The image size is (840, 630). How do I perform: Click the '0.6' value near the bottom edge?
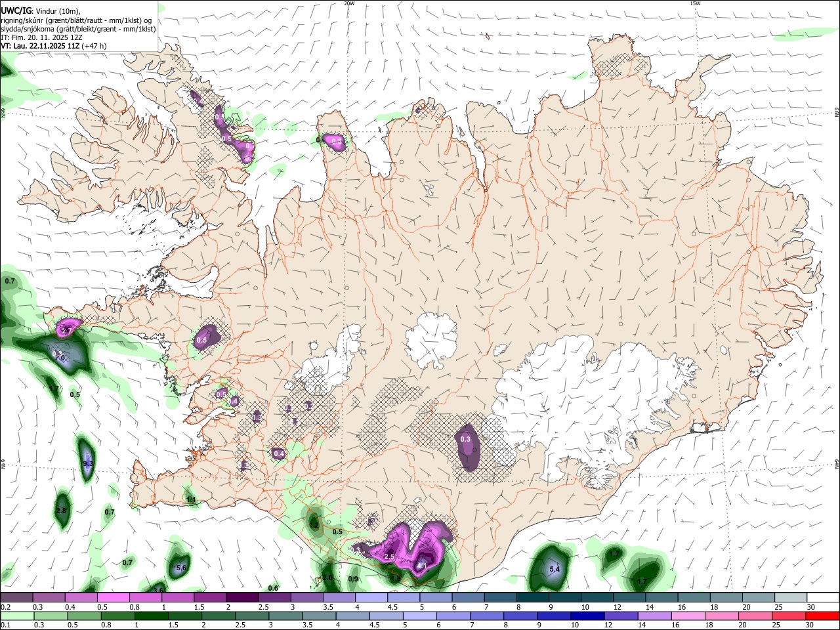274,588
